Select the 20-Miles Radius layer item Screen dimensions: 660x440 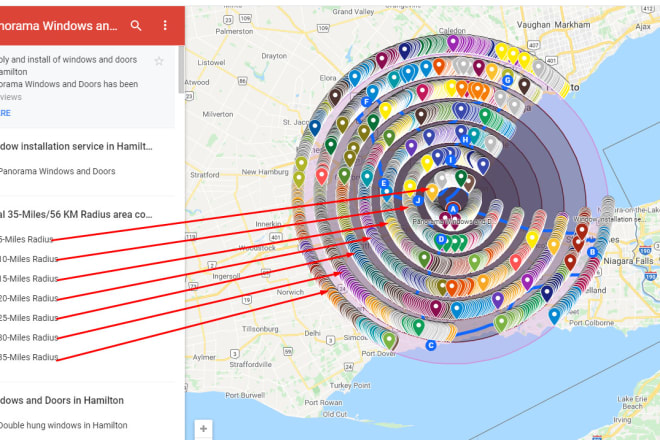coord(29,298)
